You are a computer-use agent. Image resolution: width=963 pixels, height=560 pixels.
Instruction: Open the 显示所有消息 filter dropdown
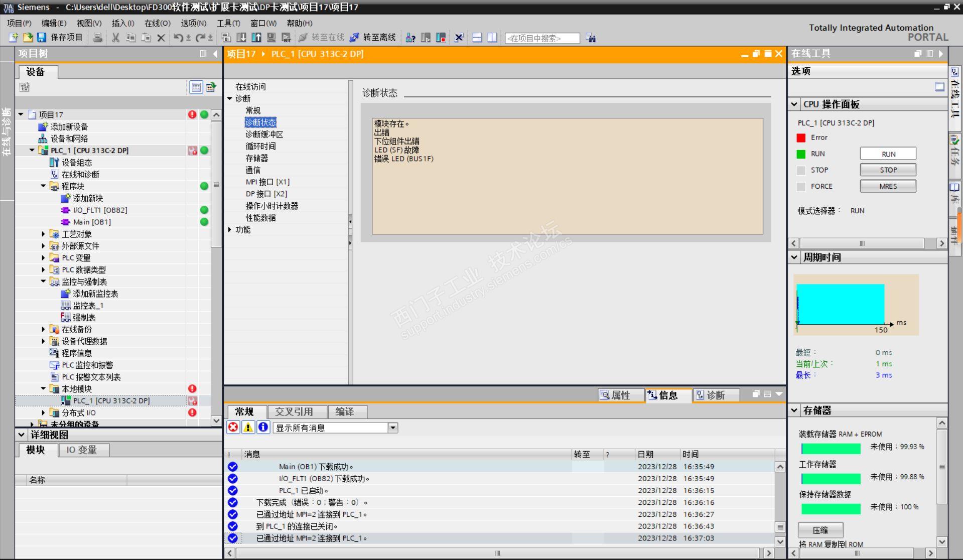(393, 428)
